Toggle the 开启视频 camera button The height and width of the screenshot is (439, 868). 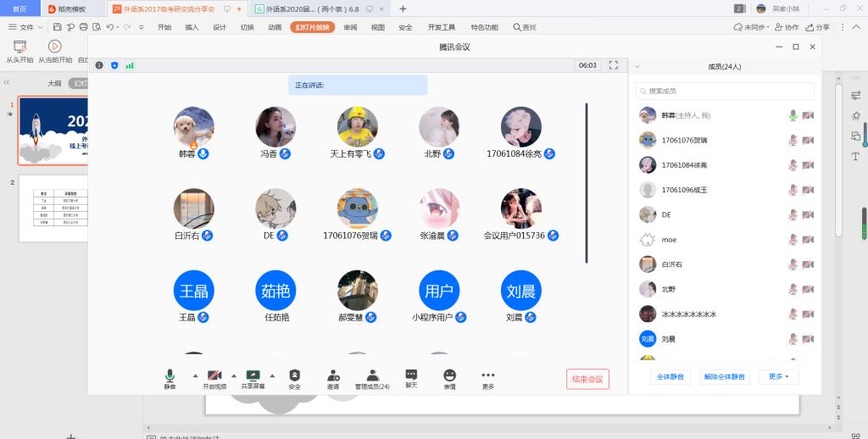pyautogui.click(x=214, y=375)
